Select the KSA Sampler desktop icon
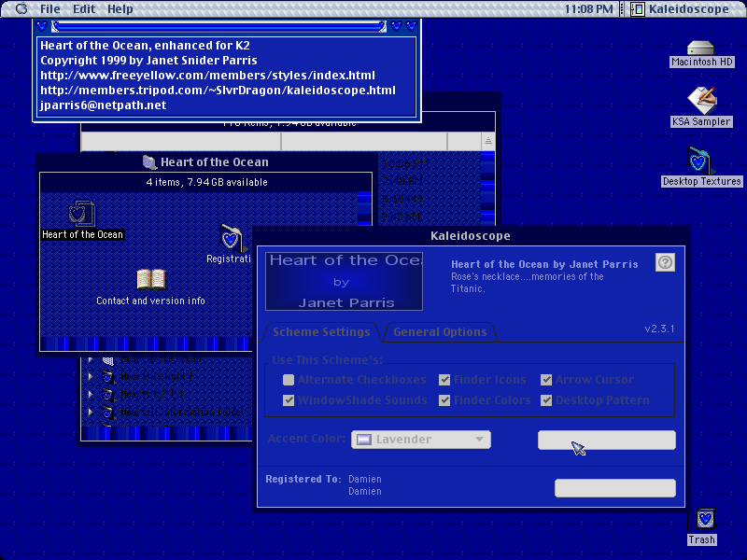Viewport: 747px width, 560px height. (701, 100)
